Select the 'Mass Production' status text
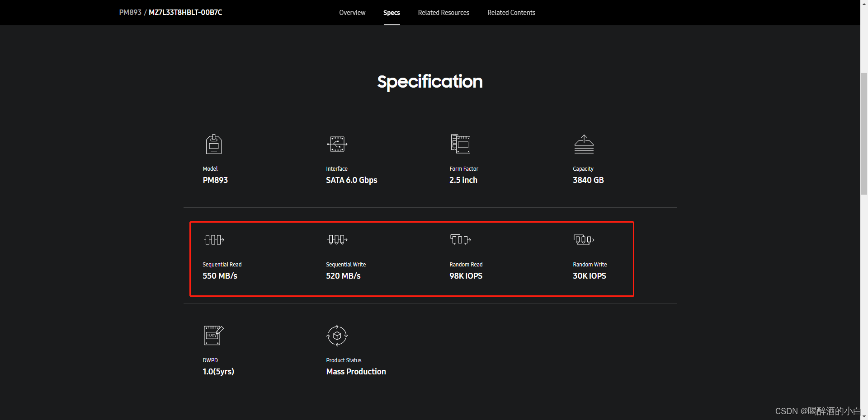This screenshot has width=868, height=420. [356, 372]
